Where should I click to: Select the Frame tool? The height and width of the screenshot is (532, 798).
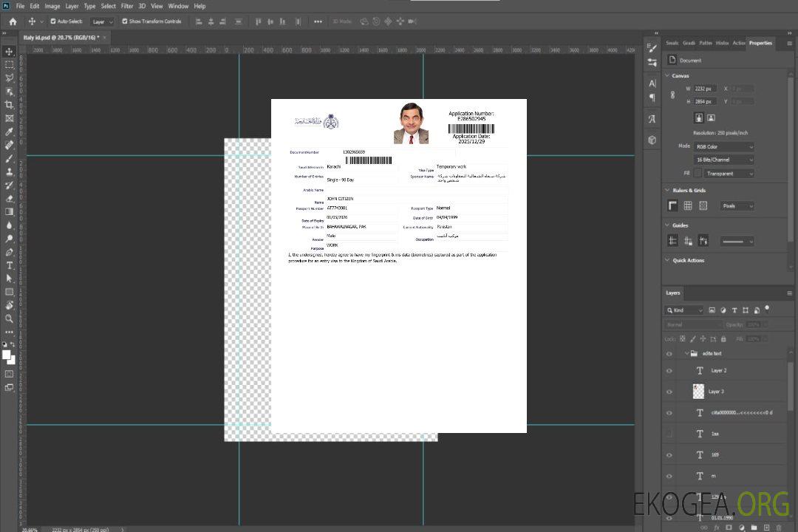pos(9,118)
